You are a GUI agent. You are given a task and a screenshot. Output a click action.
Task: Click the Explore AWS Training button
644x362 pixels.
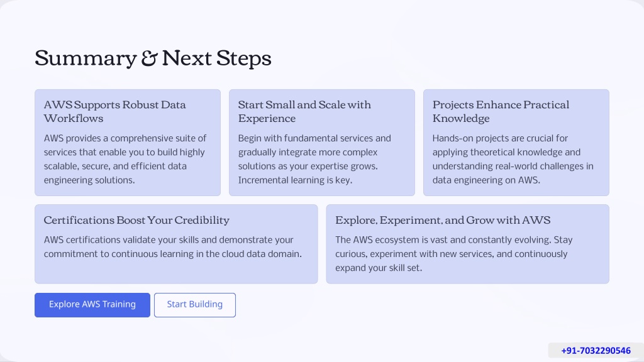(92, 305)
